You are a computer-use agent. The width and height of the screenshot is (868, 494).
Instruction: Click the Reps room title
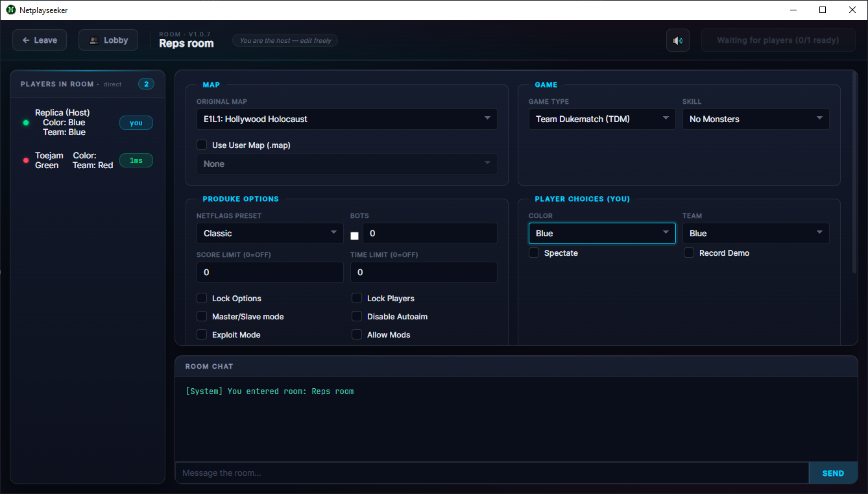click(186, 43)
